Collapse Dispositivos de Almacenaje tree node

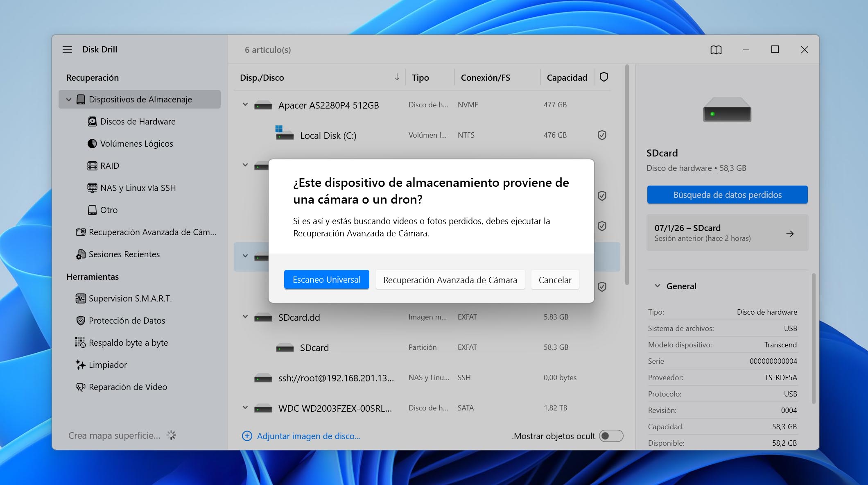69,100
